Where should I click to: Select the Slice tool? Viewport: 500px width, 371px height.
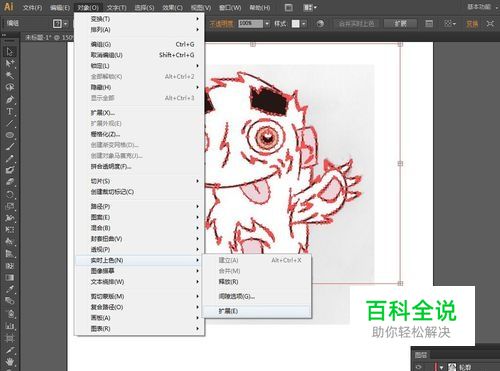[10, 350]
